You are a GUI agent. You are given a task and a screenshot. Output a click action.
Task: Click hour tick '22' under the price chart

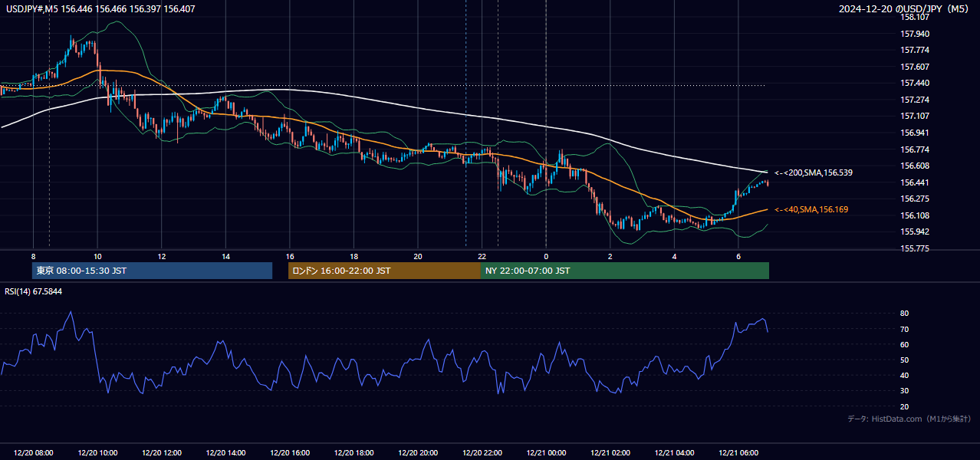click(x=482, y=256)
